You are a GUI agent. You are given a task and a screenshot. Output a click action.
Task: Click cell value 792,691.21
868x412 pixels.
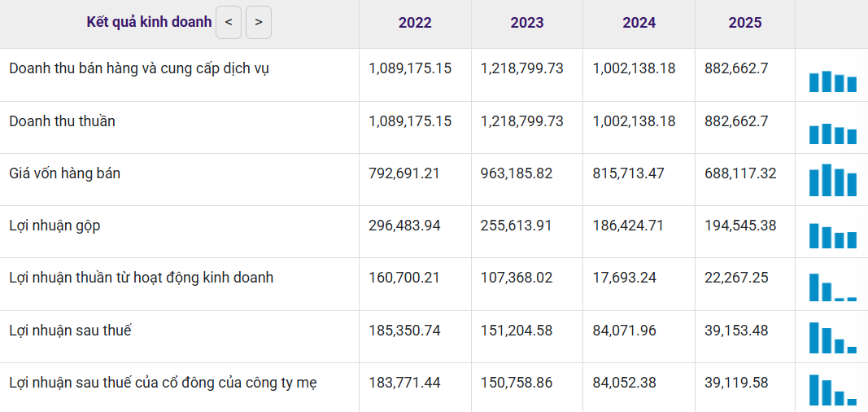point(404,173)
